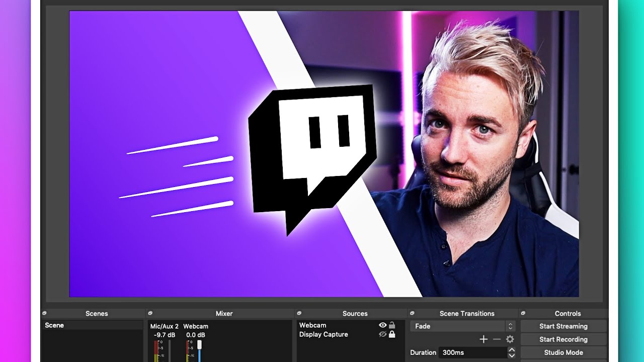The width and height of the screenshot is (644, 362).
Task: Decrease transition duration with down arrow
Action: pyautogui.click(x=512, y=355)
